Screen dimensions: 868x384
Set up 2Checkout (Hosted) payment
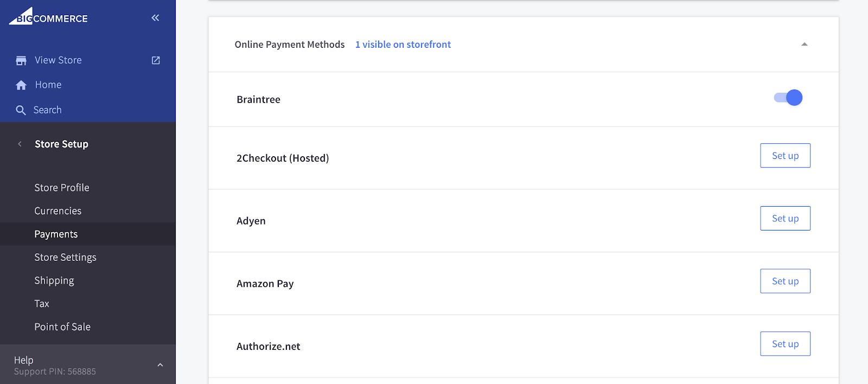tap(785, 156)
